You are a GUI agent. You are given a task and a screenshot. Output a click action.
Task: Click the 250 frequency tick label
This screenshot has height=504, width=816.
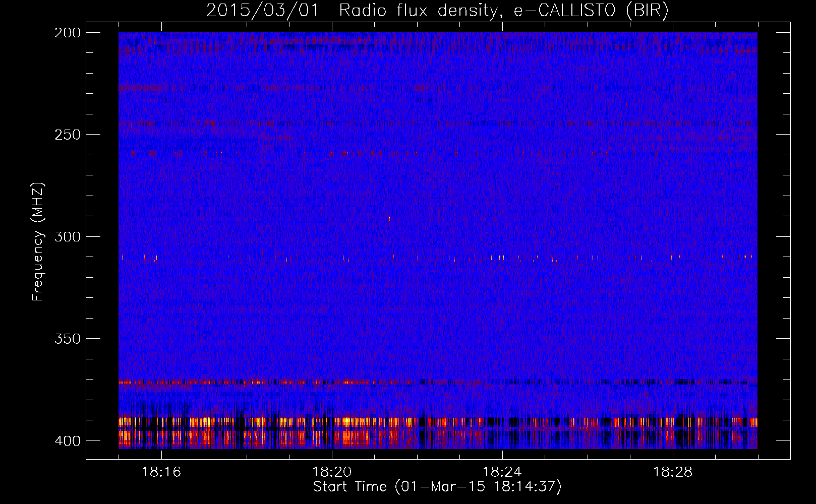(x=68, y=135)
